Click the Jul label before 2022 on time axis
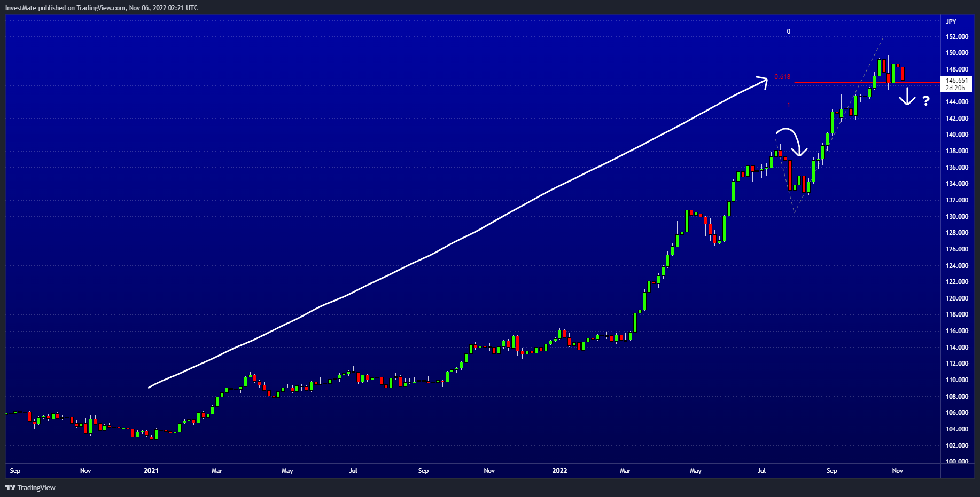980x497 pixels. [x=353, y=471]
